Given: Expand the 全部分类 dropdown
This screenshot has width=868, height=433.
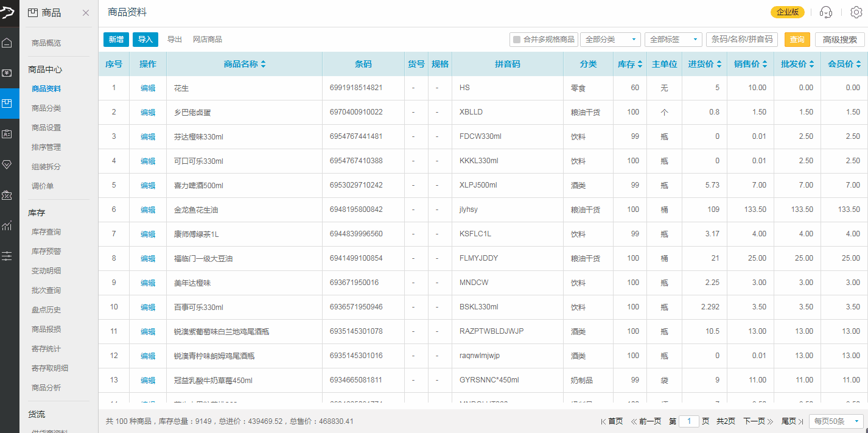Looking at the screenshot, I should pos(610,40).
